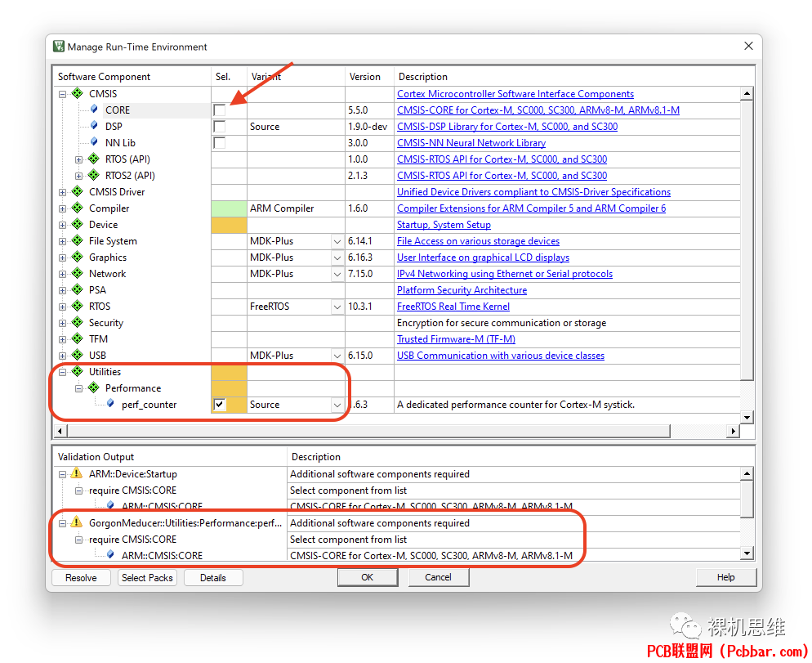Image resolution: width=812 pixels, height=663 pixels.
Task: Click the diamond icon of the FreeRTOS RTOS row
Action: coord(78,306)
